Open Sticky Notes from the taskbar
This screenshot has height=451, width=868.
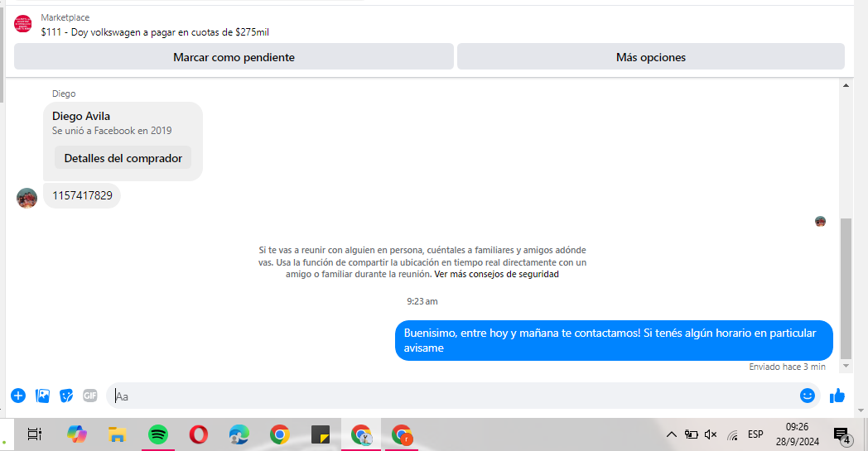click(320, 434)
